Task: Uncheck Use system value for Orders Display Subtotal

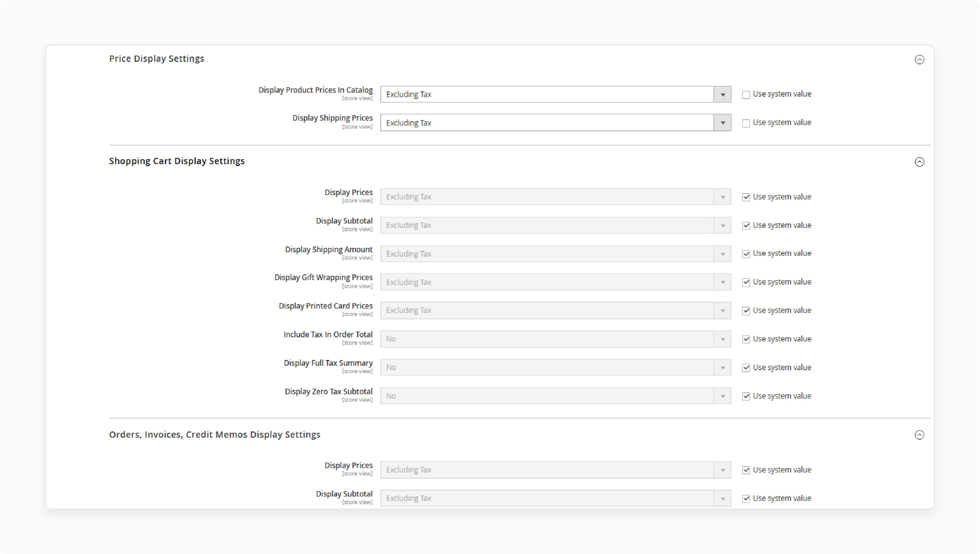Action: pos(746,499)
